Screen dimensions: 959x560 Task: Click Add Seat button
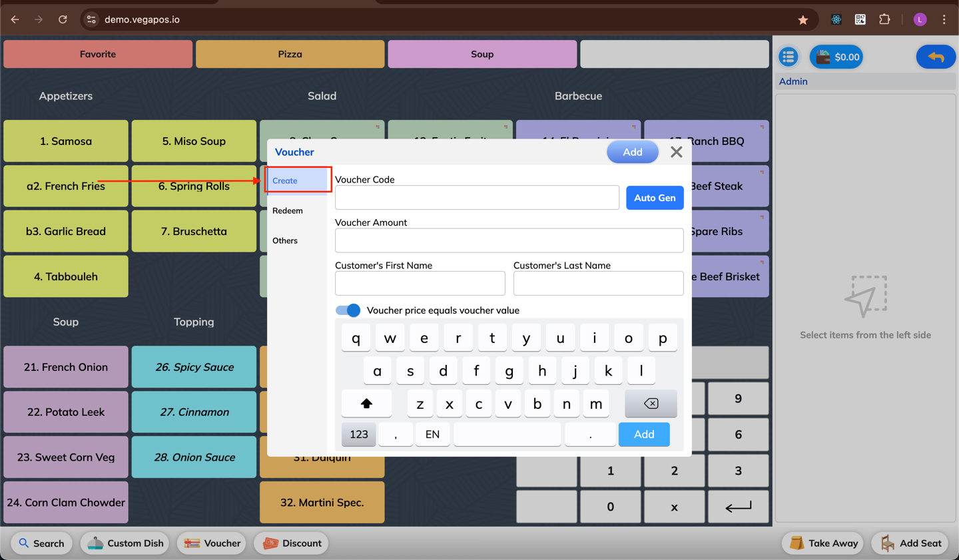point(910,543)
